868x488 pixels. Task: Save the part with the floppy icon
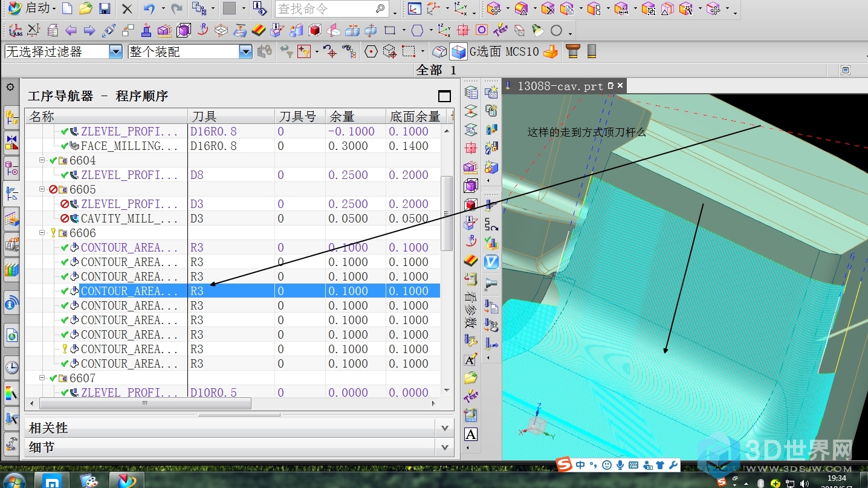(105, 8)
